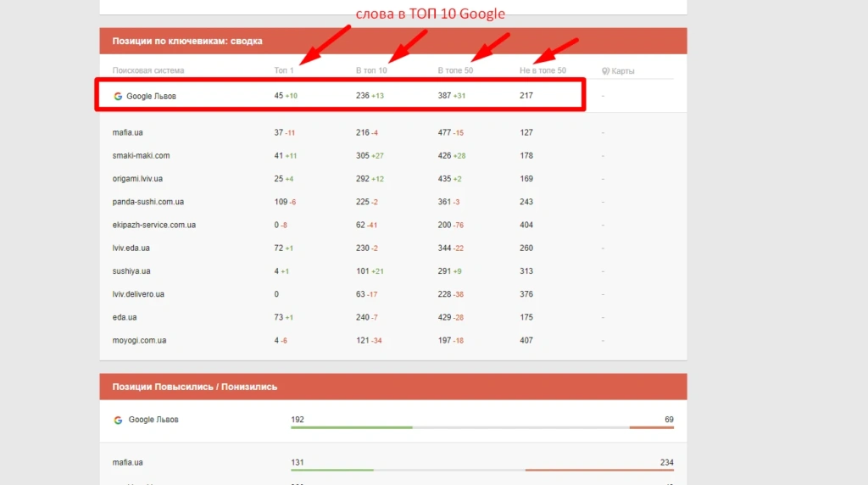Click Google Львов label in raised/lowered section
This screenshot has width=868, height=485.
coord(153,420)
